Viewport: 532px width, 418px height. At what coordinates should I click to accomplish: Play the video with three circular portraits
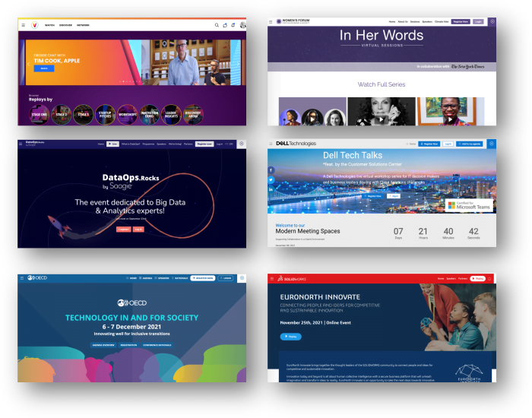(312, 119)
